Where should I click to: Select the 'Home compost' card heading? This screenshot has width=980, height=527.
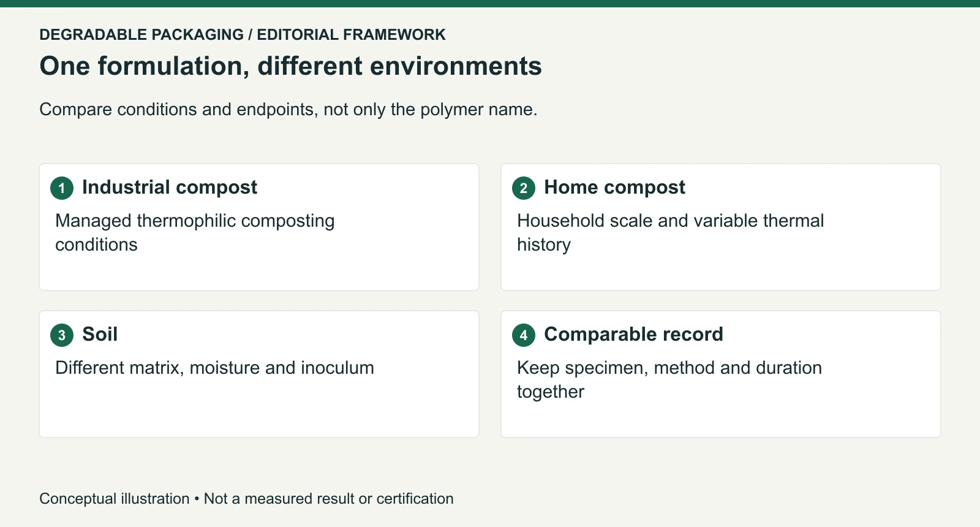pos(614,188)
